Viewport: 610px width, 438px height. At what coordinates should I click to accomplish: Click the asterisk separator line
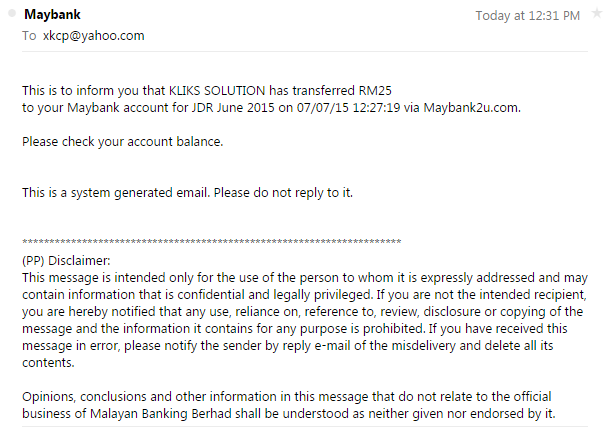pyautogui.click(x=212, y=242)
